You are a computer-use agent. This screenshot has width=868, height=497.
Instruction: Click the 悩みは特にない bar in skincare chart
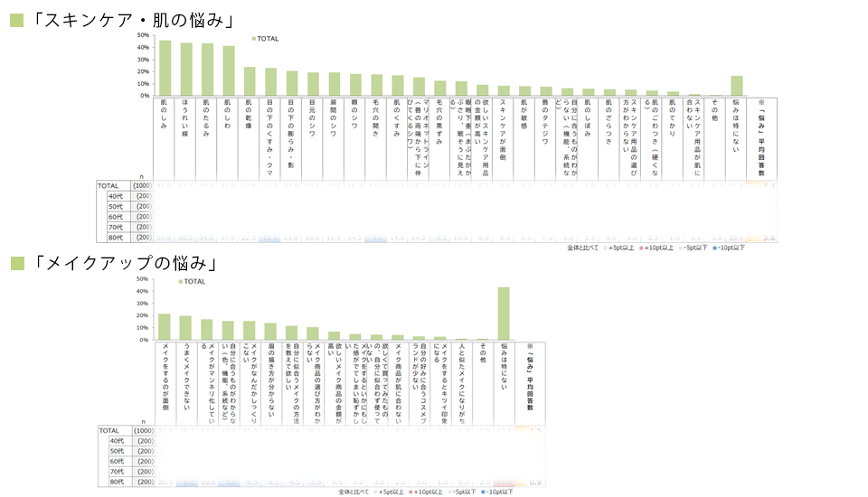pos(737,86)
